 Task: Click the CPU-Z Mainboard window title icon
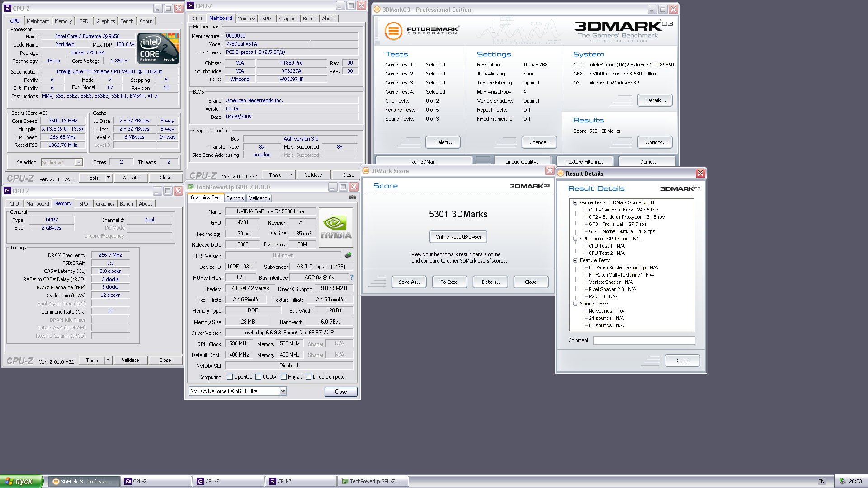coord(190,6)
